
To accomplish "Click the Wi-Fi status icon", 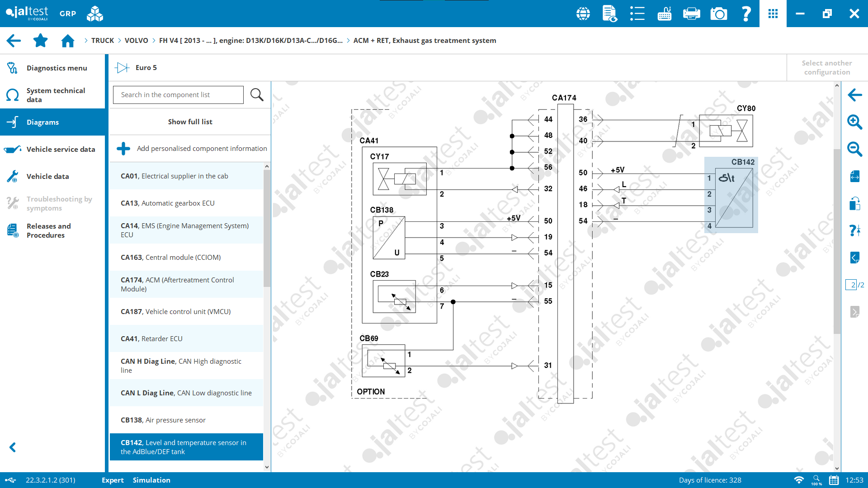I will [x=799, y=480].
